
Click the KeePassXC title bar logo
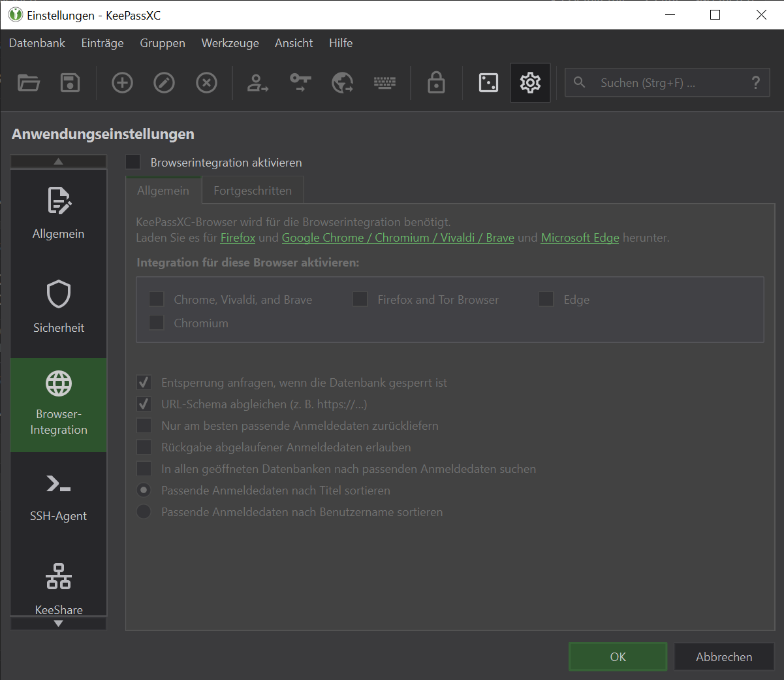(x=15, y=15)
